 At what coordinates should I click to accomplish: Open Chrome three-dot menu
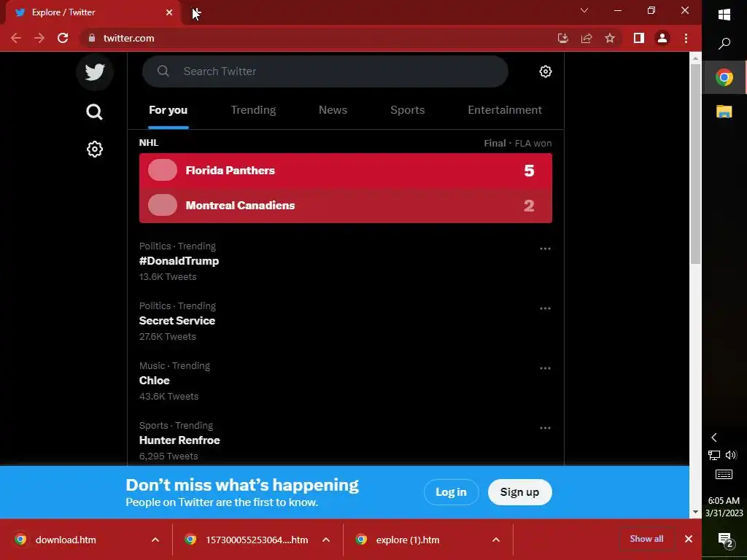686,38
